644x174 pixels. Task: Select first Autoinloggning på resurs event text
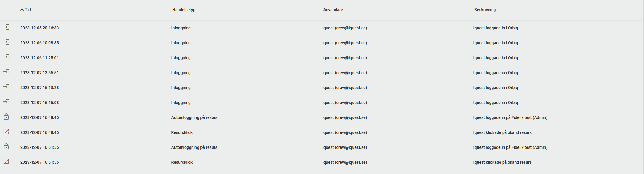[x=194, y=117]
